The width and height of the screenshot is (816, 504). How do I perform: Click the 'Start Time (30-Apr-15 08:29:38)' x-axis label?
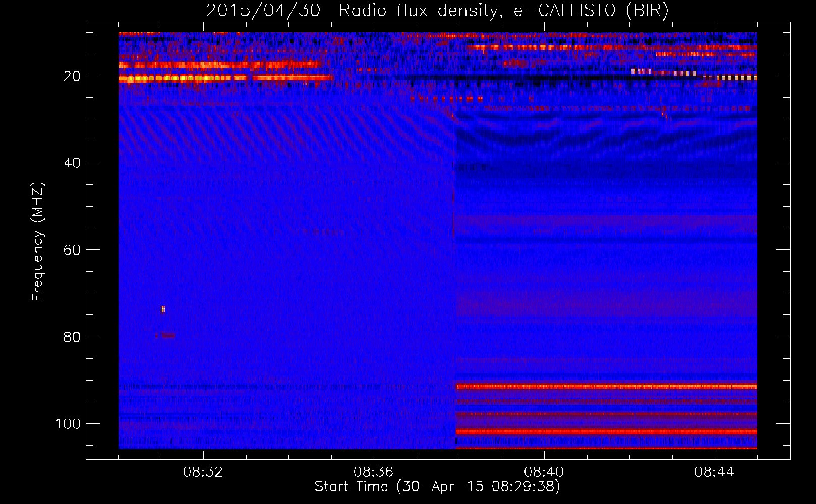437,487
